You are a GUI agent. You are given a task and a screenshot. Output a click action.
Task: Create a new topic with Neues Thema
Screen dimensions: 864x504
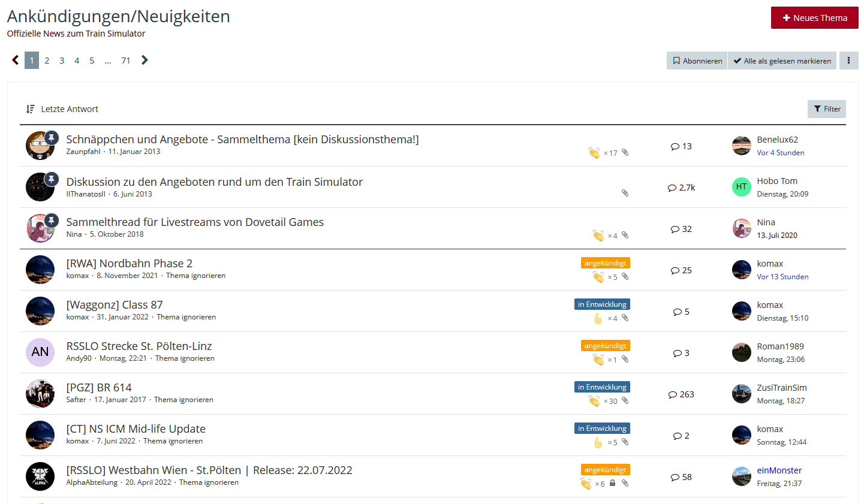(x=814, y=18)
